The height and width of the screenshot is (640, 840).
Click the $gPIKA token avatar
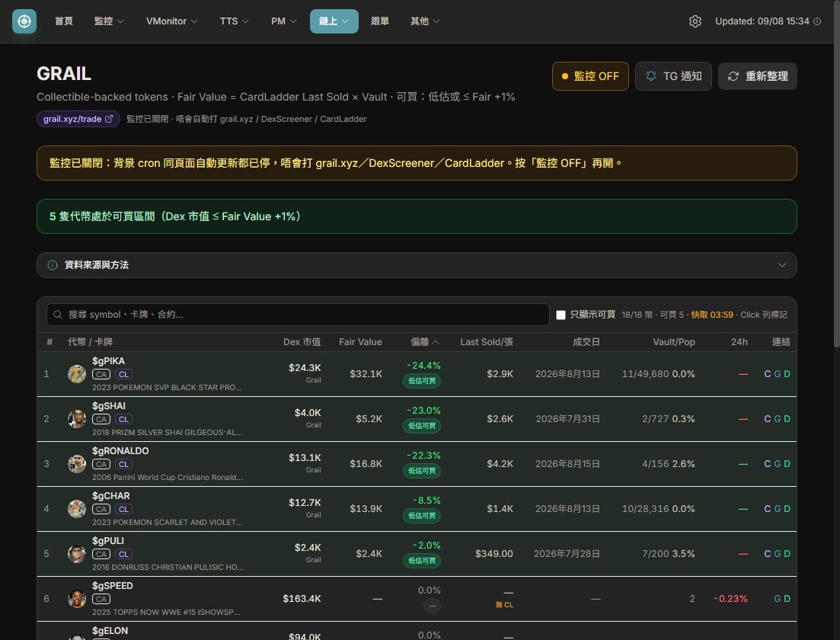(x=77, y=373)
